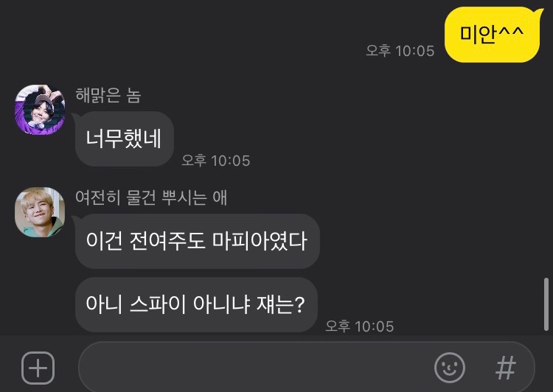Tap the yellow 미안^^ message bubble

(x=492, y=35)
